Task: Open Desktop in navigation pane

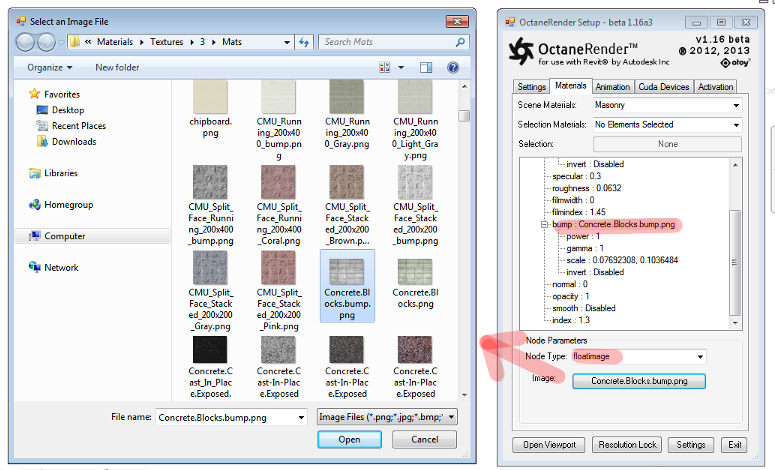Action: click(x=68, y=110)
